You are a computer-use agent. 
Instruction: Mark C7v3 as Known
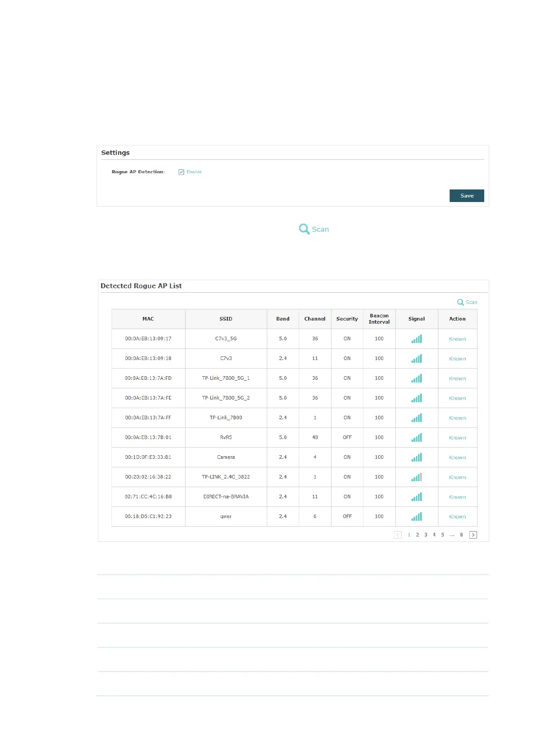click(x=457, y=359)
